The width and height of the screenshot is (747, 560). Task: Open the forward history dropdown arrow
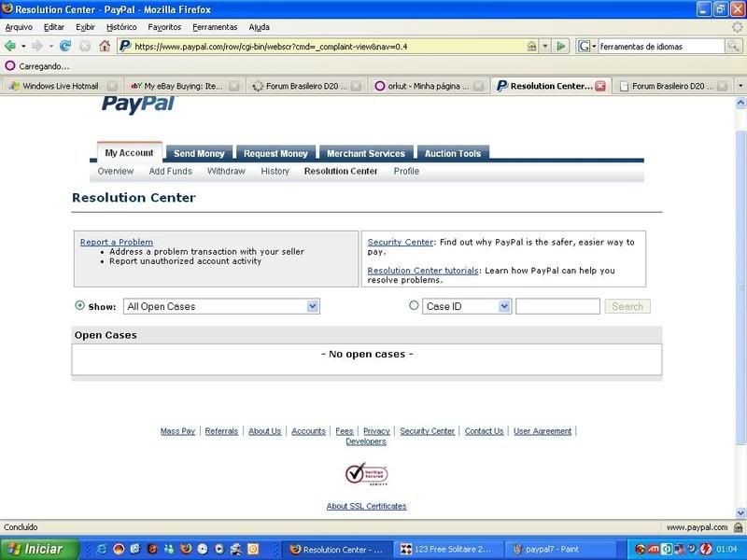50,46
